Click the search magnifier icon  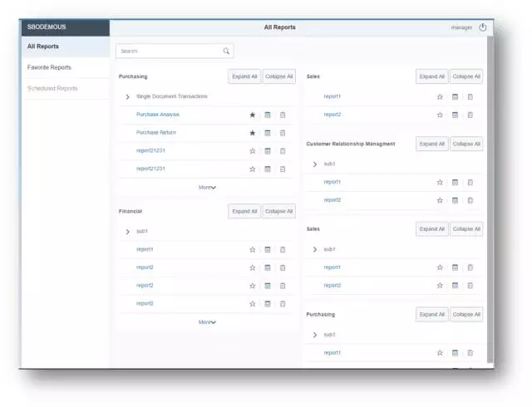click(226, 51)
